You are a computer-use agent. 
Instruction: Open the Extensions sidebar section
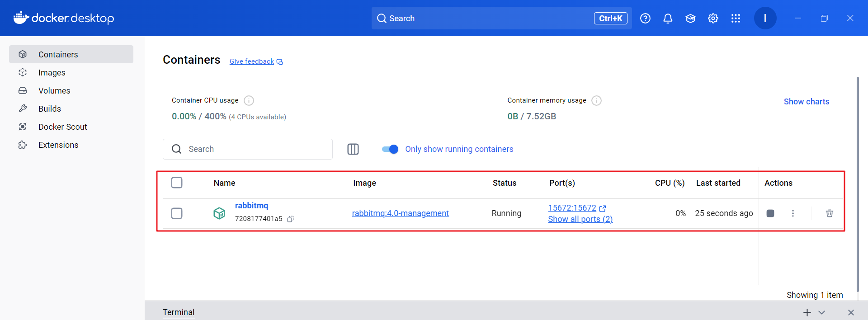click(71, 145)
